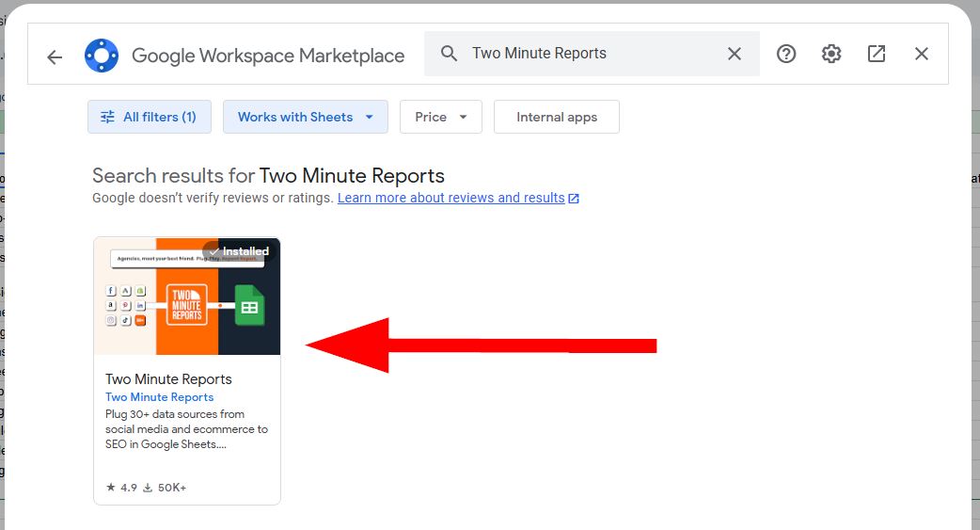Click the Two Minute Reports card title

point(168,379)
